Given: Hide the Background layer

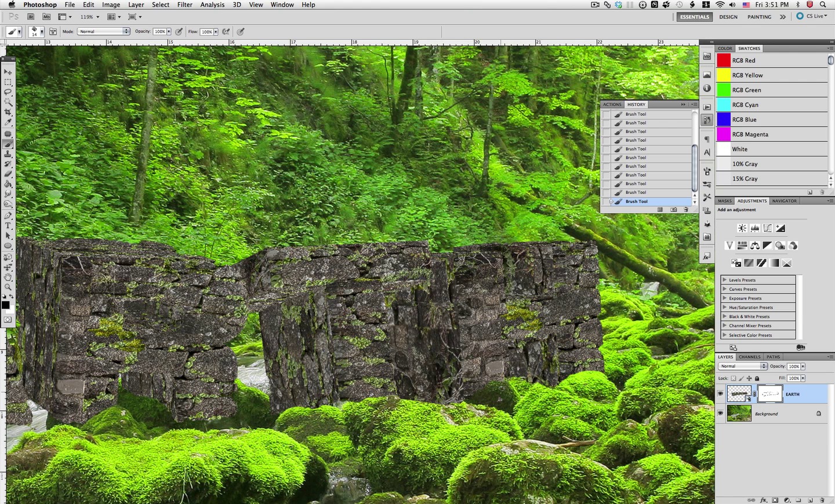Looking at the screenshot, I should tap(720, 414).
